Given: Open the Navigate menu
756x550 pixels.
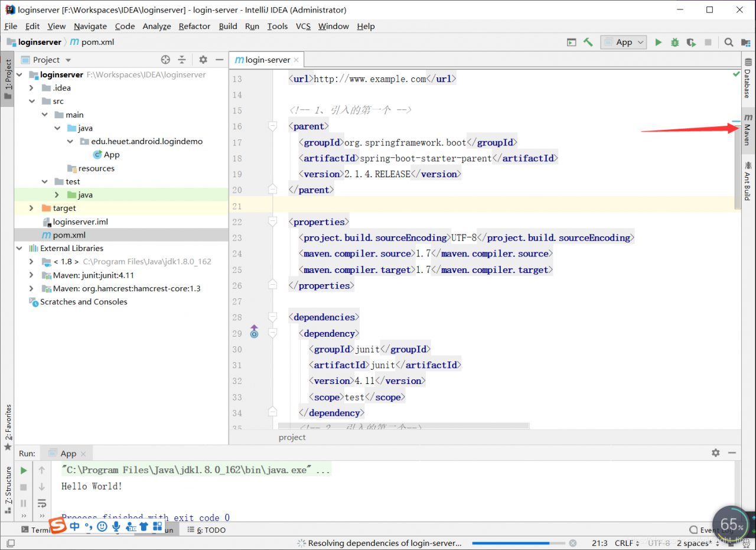Looking at the screenshot, I should (90, 26).
